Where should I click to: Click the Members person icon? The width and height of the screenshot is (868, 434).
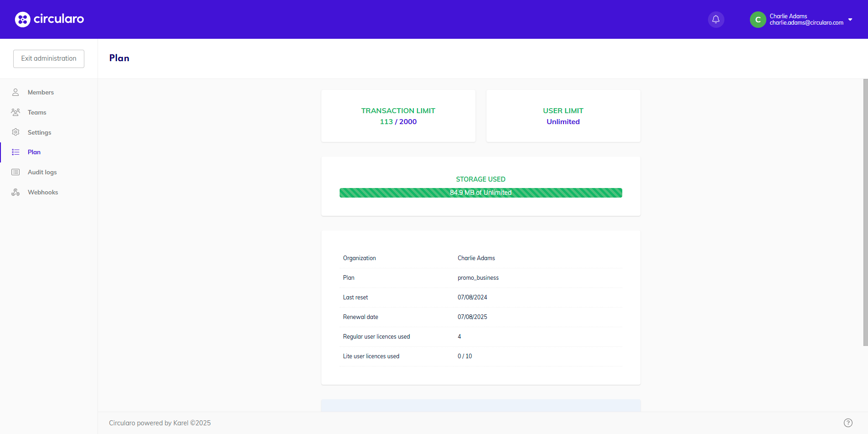[15, 92]
